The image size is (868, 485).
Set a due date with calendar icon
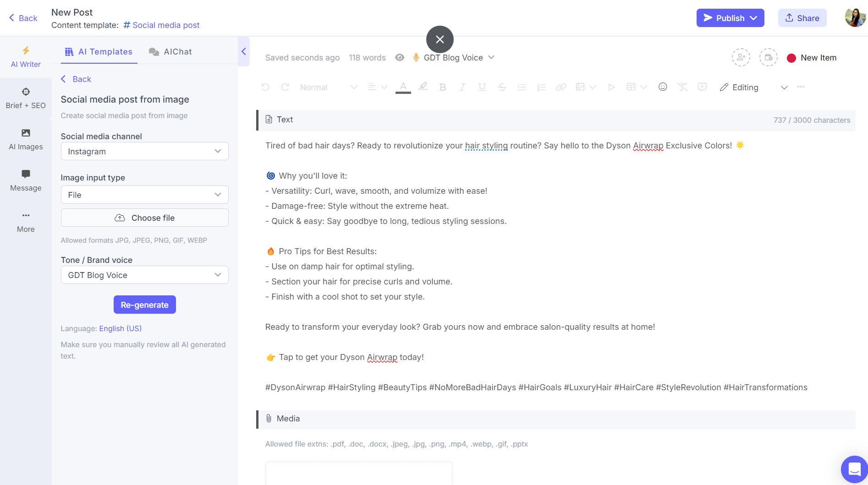pyautogui.click(x=769, y=57)
